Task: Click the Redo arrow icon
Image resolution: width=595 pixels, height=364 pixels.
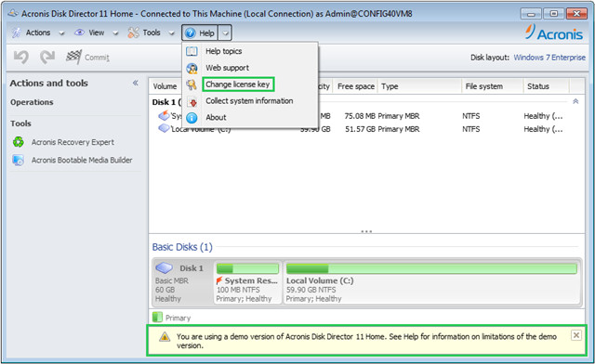Action: point(47,58)
